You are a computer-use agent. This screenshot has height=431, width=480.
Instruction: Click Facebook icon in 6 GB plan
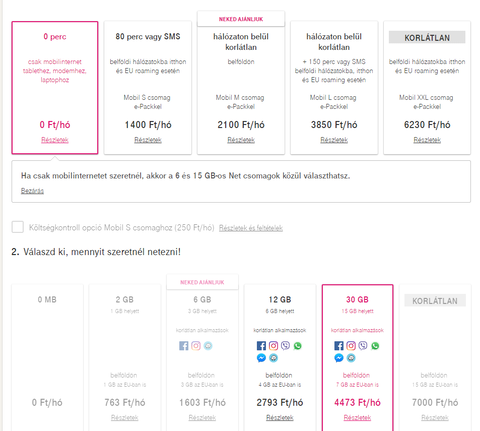tap(184, 346)
